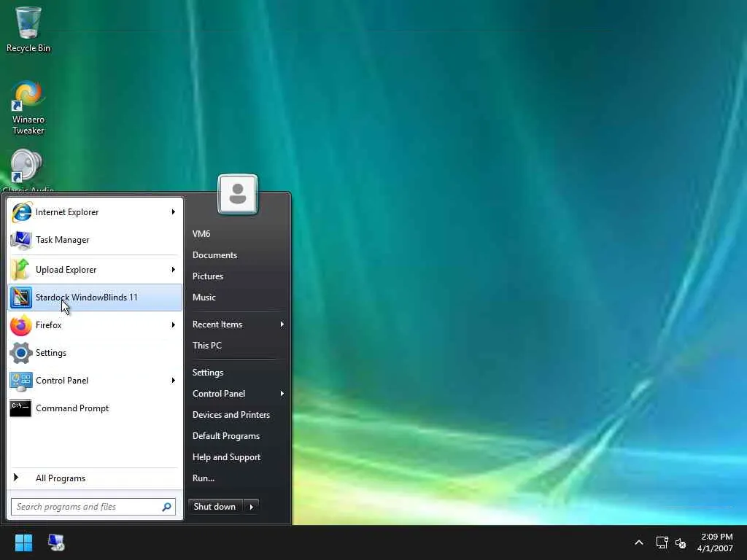
Task: Click the muted volume icon in tray
Action: pos(681,542)
